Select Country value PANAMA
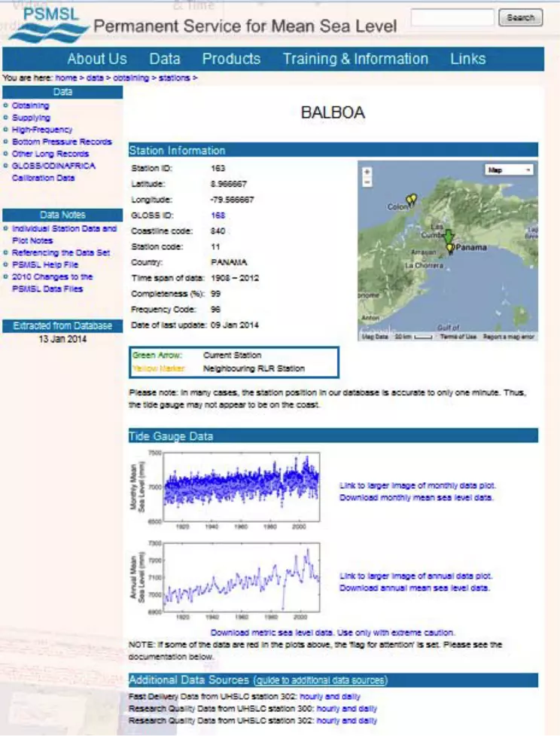Image resolution: width=560 pixels, height=736 pixels. [229, 262]
